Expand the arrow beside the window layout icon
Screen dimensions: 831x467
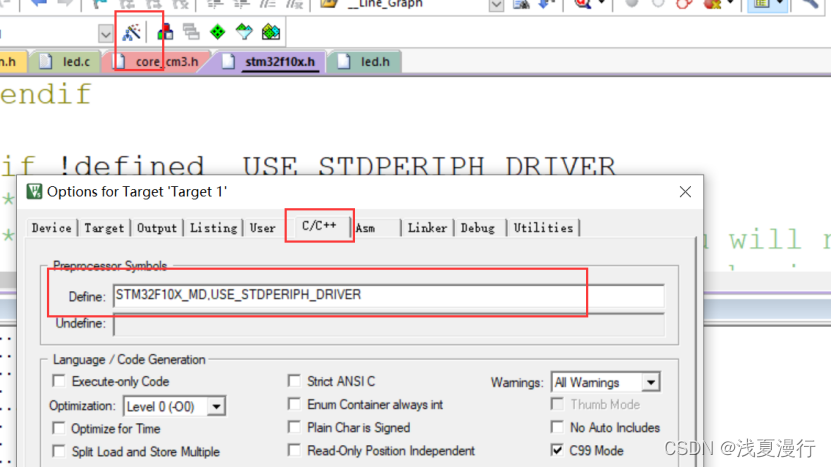pyautogui.click(x=780, y=3)
